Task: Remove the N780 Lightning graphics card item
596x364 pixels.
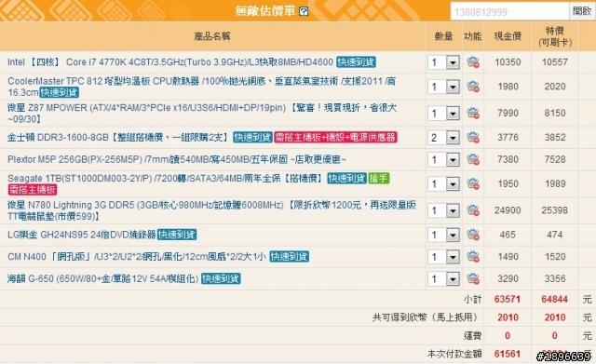Action: [473, 210]
